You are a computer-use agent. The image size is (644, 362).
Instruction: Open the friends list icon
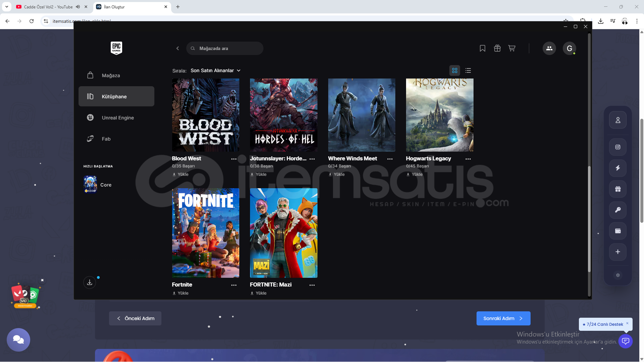(549, 48)
